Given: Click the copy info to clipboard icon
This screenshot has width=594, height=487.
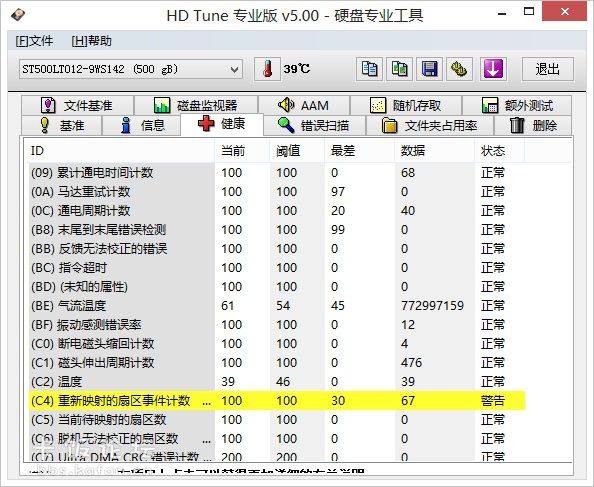Looking at the screenshot, I should [369, 69].
